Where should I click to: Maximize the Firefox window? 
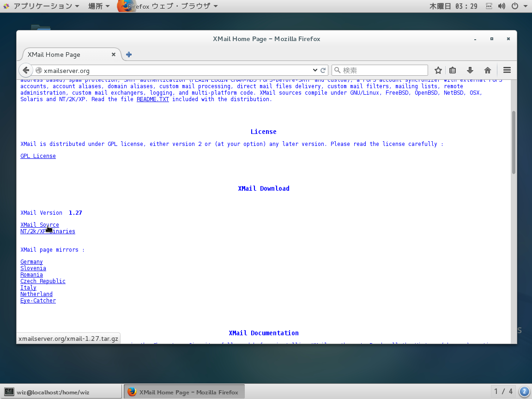click(492, 39)
